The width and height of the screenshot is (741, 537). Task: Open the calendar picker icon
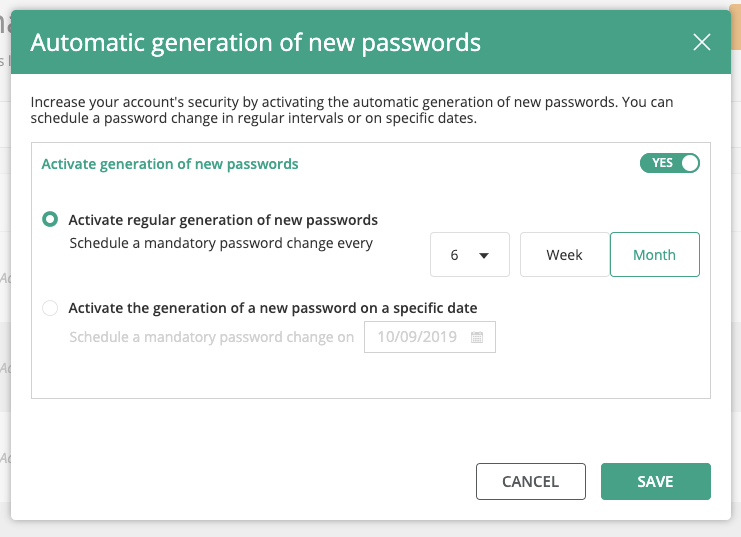[x=477, y=337]
